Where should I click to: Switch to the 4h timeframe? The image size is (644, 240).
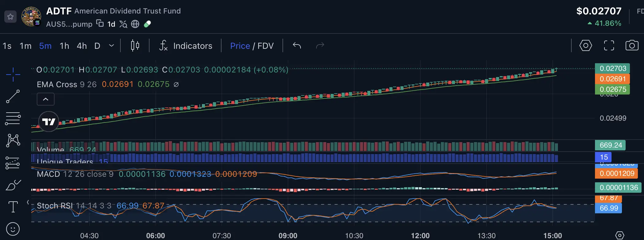pos(82,46)
